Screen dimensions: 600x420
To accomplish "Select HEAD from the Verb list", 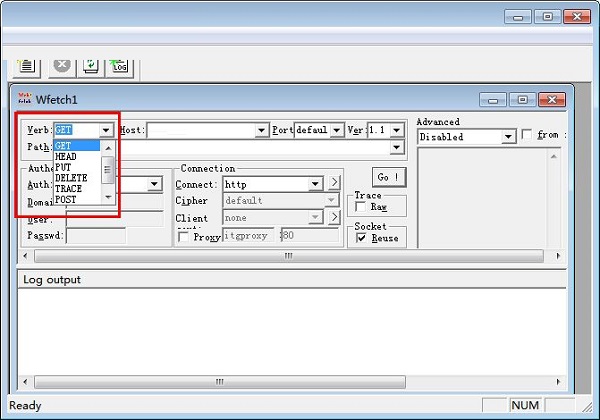I will click(66, 157).
